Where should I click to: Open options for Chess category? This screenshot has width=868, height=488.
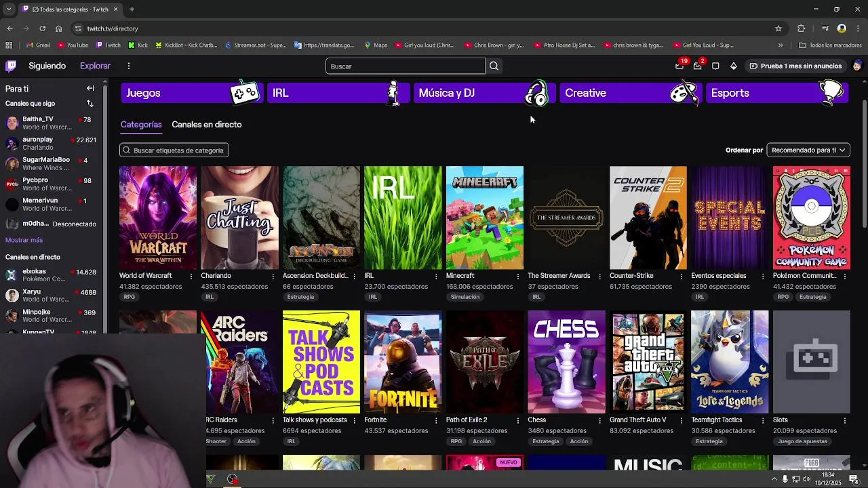point(599,420)
